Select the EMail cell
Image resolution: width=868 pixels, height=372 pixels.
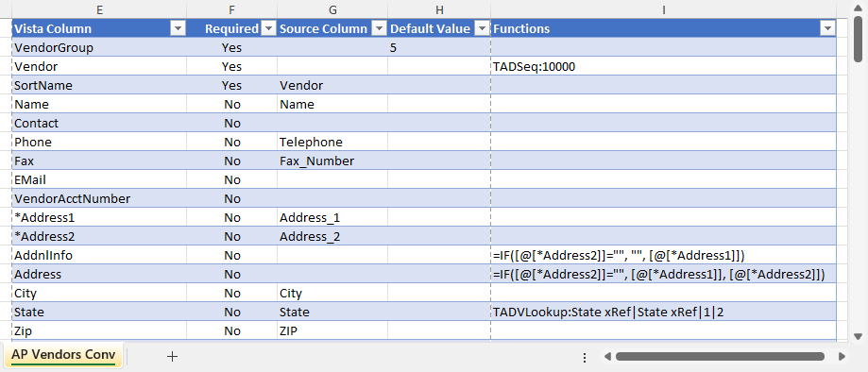99,179
